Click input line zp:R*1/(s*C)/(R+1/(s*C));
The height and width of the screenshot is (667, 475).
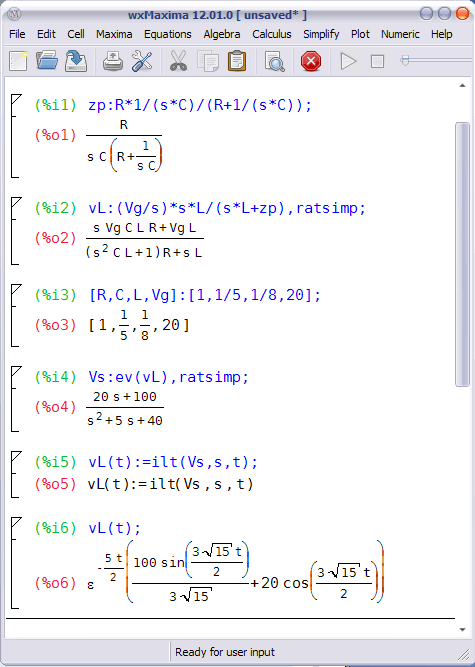(200, 105)
